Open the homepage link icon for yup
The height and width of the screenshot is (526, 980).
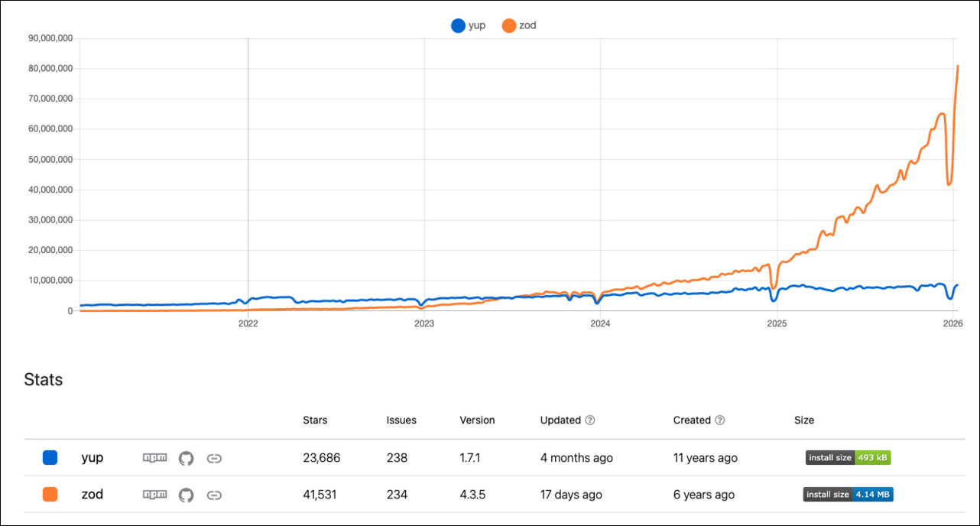[x=215, y=458]
